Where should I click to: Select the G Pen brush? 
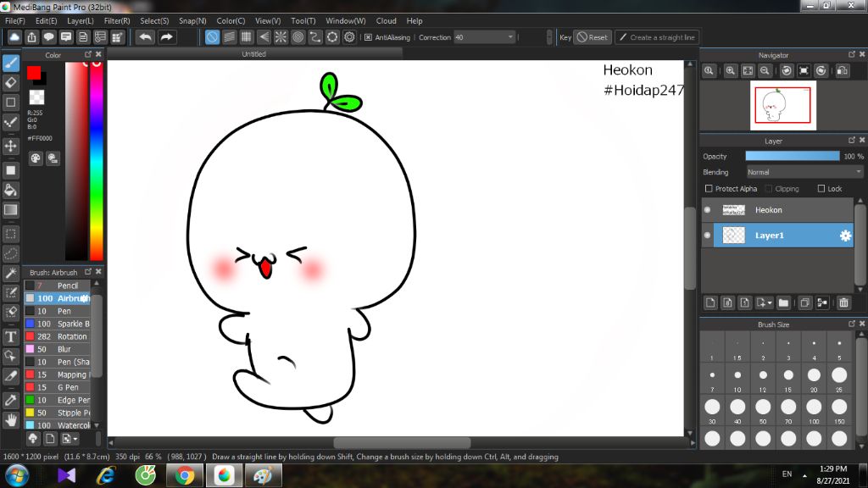57,387
